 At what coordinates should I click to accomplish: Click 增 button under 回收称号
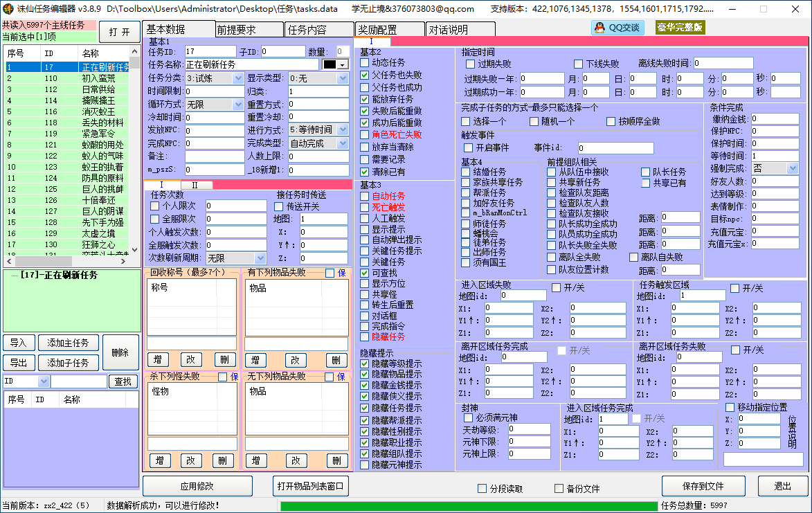tap(157, 359)
